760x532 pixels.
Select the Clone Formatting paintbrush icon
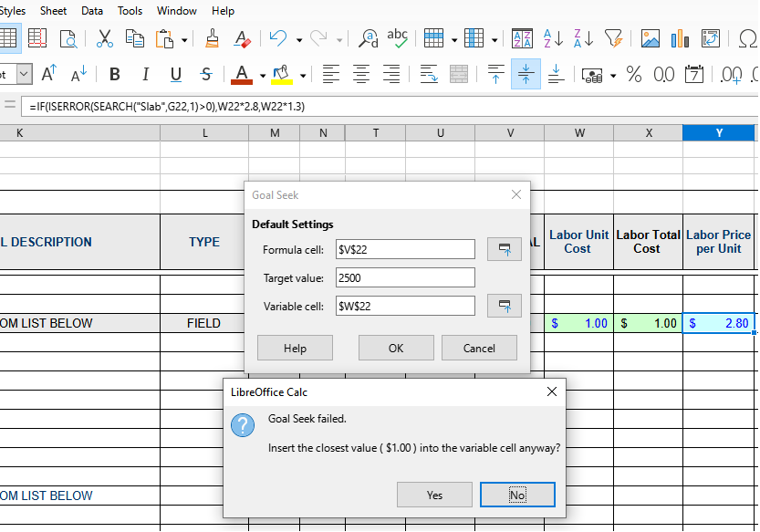(212, 39)
